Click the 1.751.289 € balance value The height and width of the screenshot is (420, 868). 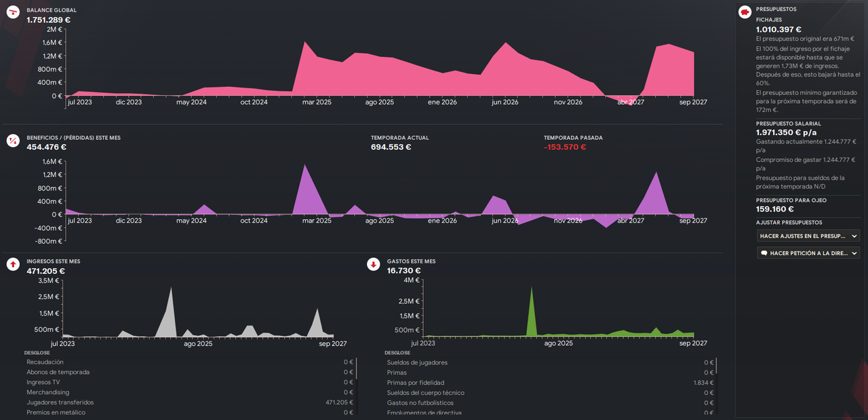[x=48, y=20]
